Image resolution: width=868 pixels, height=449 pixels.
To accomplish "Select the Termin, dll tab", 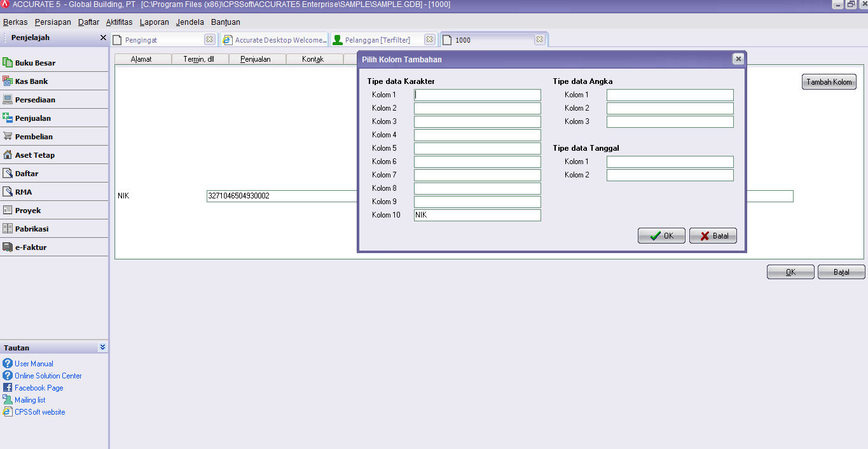I will click(x=200, y=59).
